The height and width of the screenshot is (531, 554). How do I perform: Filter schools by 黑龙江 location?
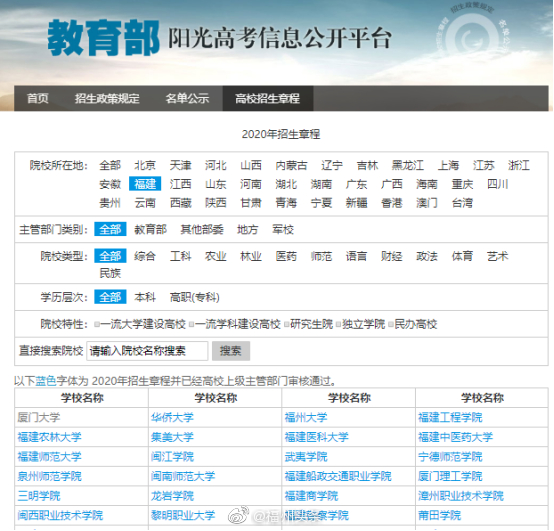click(x=407, y=165)
